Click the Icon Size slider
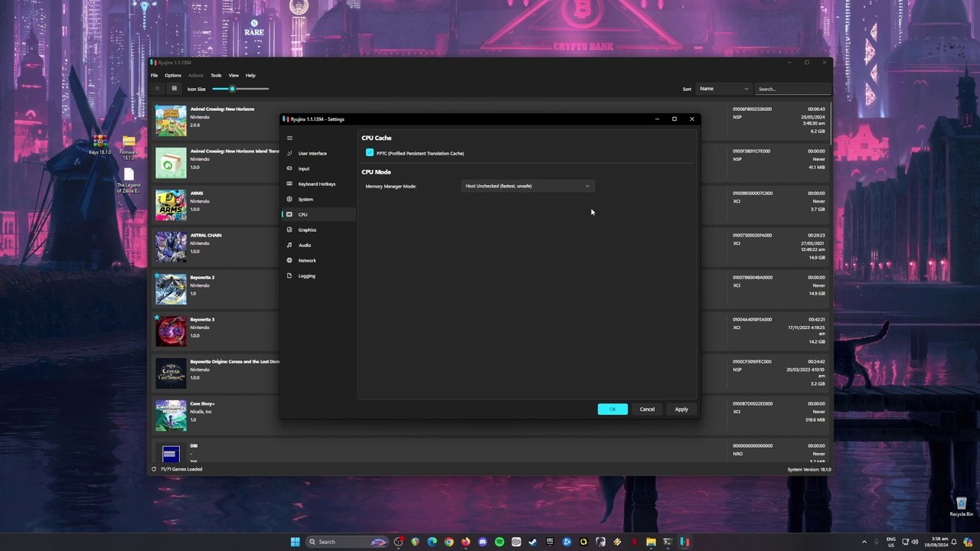This screenshot has height=551, width=980. [240, 89]
